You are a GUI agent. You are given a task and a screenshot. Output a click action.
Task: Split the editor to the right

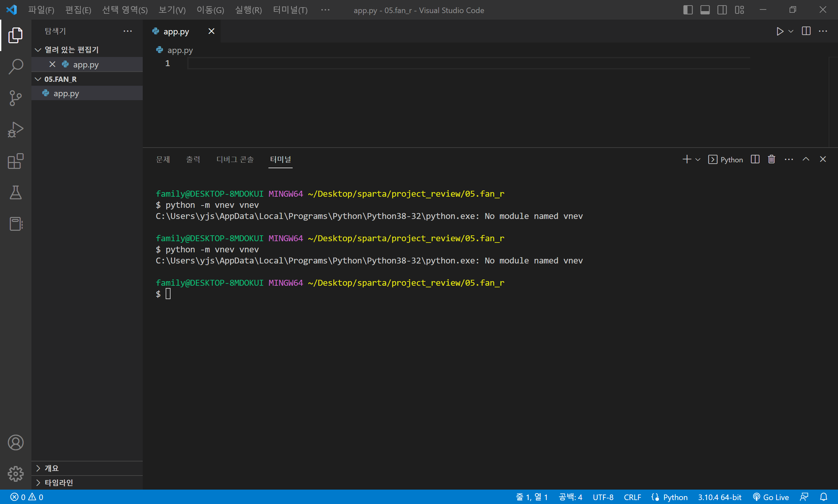(806, 31)
